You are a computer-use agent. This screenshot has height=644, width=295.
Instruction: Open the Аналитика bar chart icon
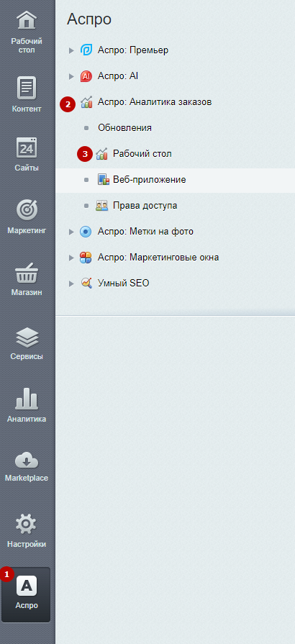point(27,399)
